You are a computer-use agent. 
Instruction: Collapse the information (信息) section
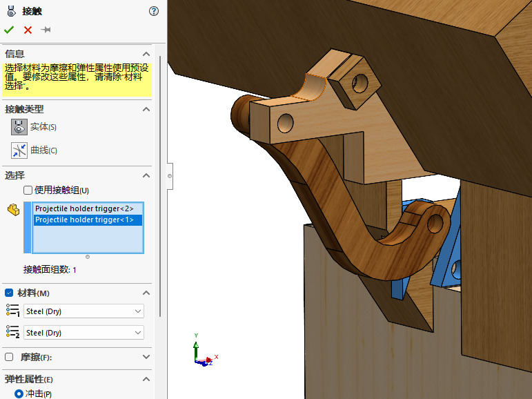tap(146, 54)
